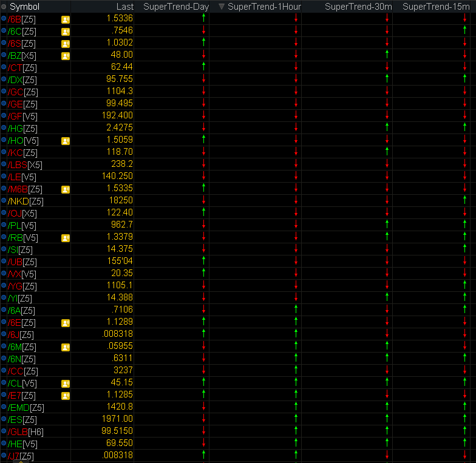
Task: Click the last price 3237
Action: coord(123,370)
